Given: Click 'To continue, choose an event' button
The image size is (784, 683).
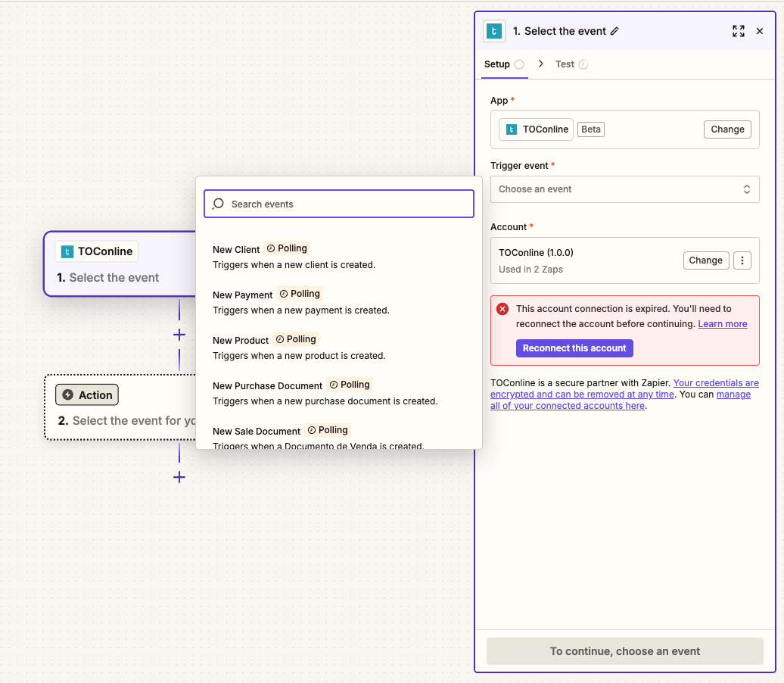Looking at the screenshot, I should coord(624,651).
